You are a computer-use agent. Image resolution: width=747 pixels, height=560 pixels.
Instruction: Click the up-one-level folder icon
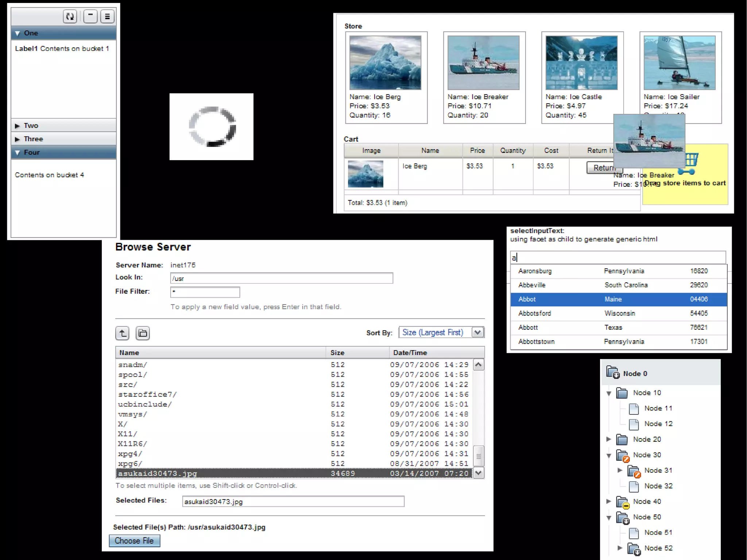point(122,333)
